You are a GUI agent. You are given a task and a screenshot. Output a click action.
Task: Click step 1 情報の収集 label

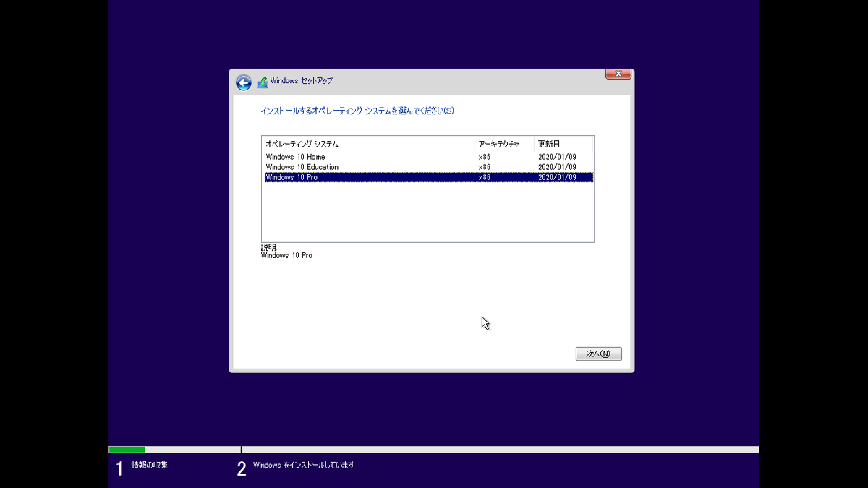(150, 465)
